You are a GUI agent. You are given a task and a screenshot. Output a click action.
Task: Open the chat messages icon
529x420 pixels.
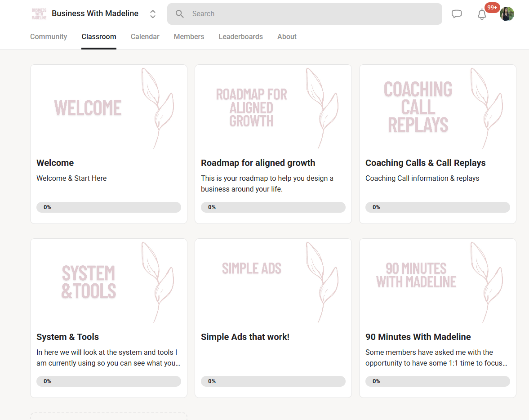pyautogui.click(x=457, y=14)
